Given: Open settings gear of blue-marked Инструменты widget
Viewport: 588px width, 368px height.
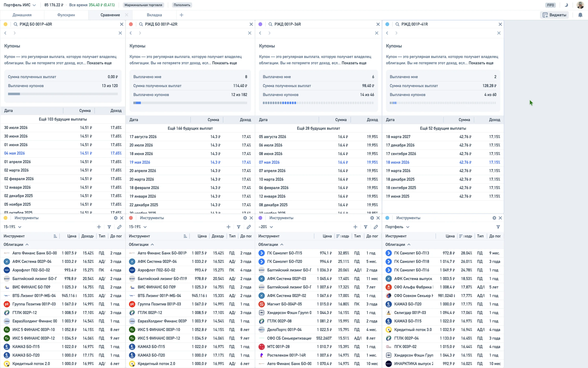Looking at the screenshot, I should (494, 218).
